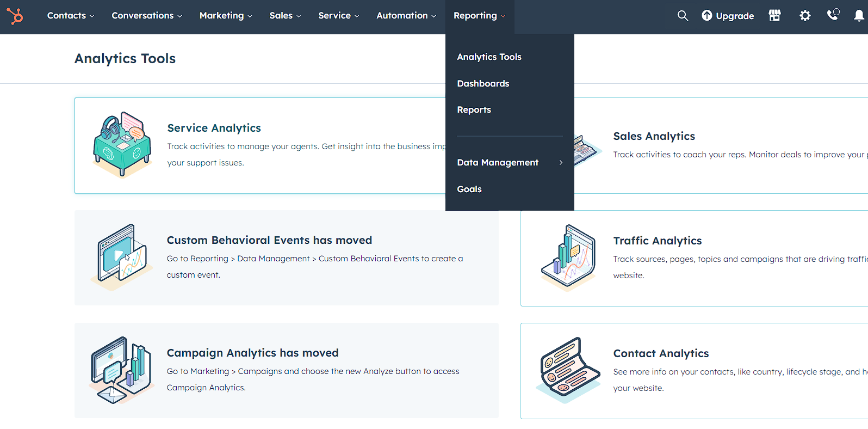Expand the Automation menu
Image resolution: width=868 pixels, height=429 pixels.
(406, 16)
